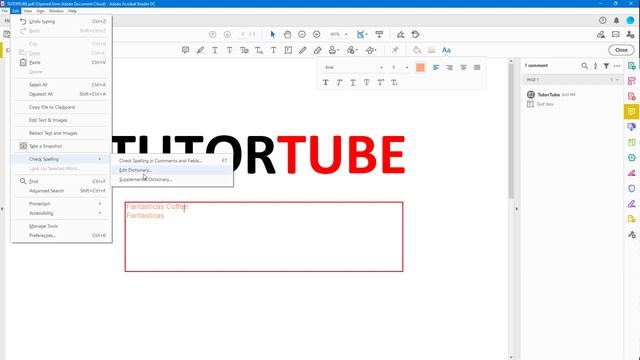640x360 pixels.
Task: Click inside the Fantasticas Coffee text box
Action: click(x=264, y=237)
